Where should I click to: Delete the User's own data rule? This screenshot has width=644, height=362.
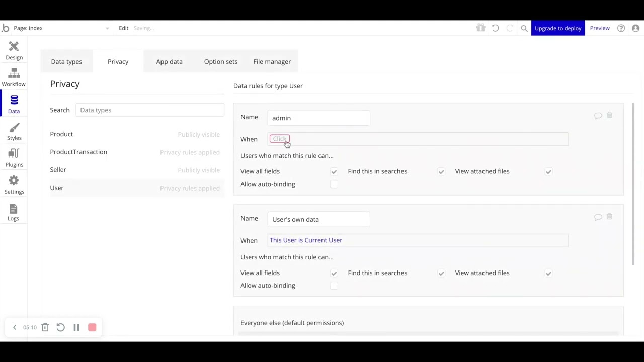pos(609,217)
